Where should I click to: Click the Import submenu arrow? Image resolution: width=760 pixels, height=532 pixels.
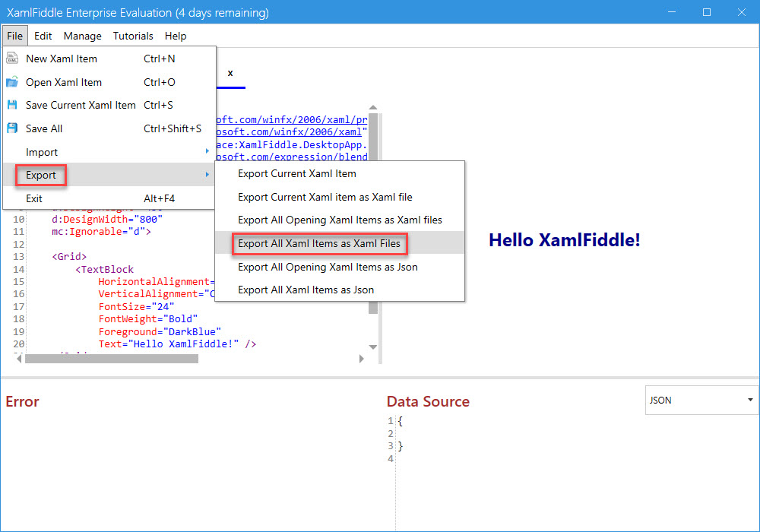pyautogui.click(x=207, y=151)
